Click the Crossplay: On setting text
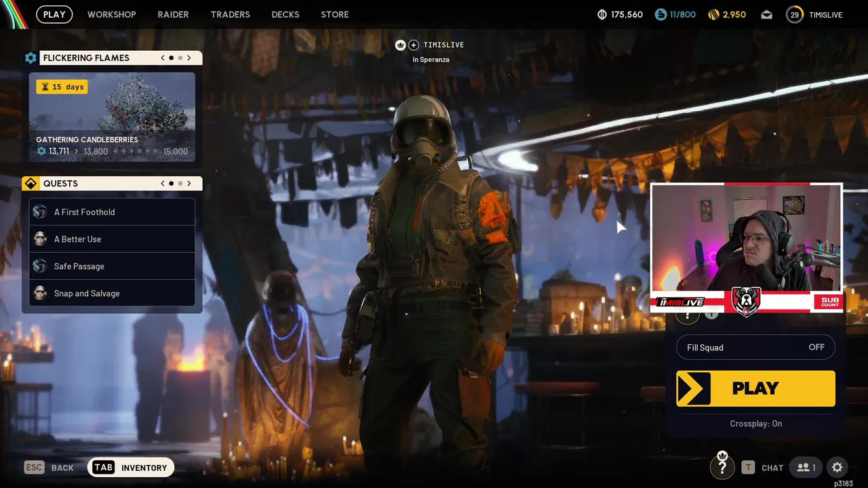The width and height of the screenshot is (868, 488). (755, 424)
